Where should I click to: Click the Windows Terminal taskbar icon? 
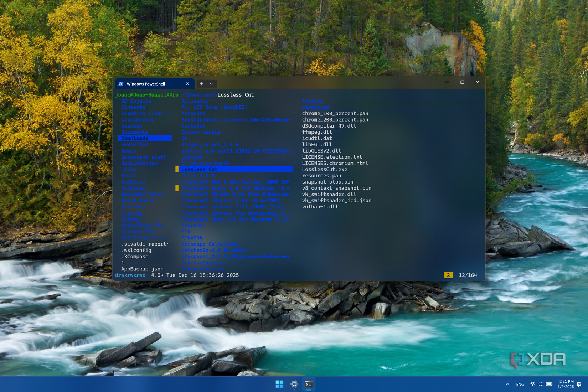click(x=309, y=384)
